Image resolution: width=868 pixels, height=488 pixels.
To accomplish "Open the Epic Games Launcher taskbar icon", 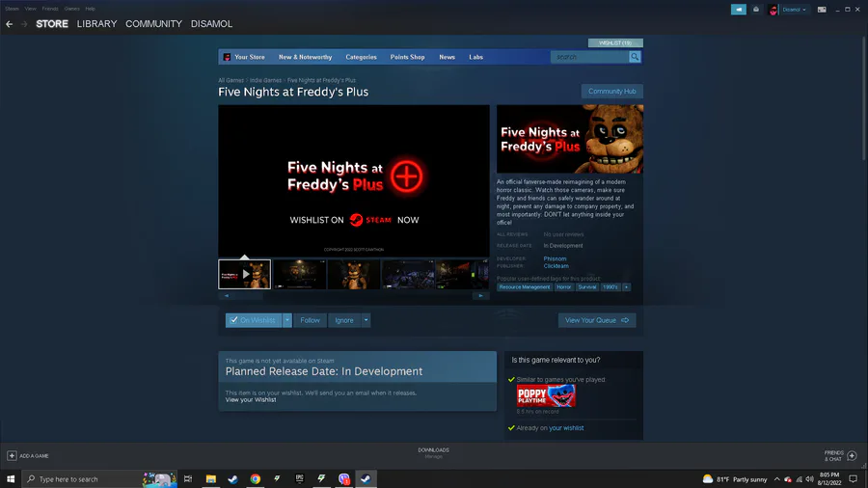I will (x=300, y=479).
